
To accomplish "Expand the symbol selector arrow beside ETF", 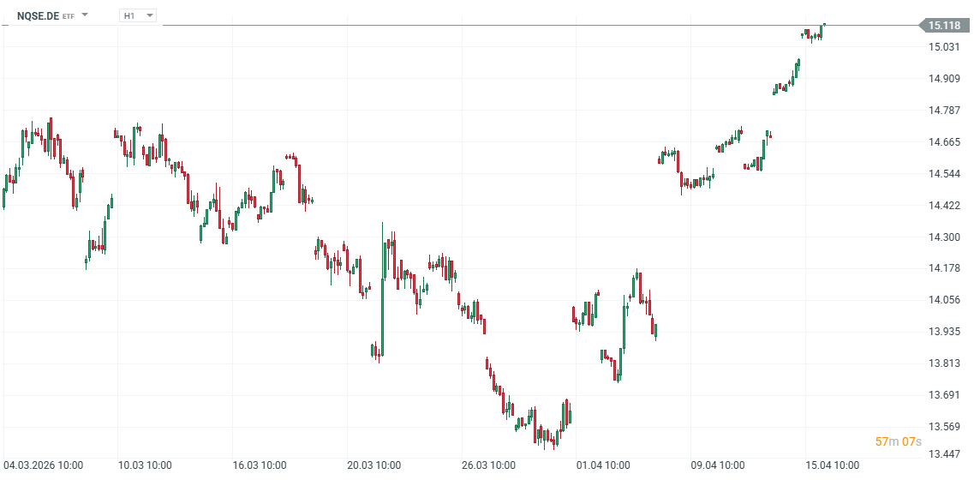I will [x=85, y=15].
